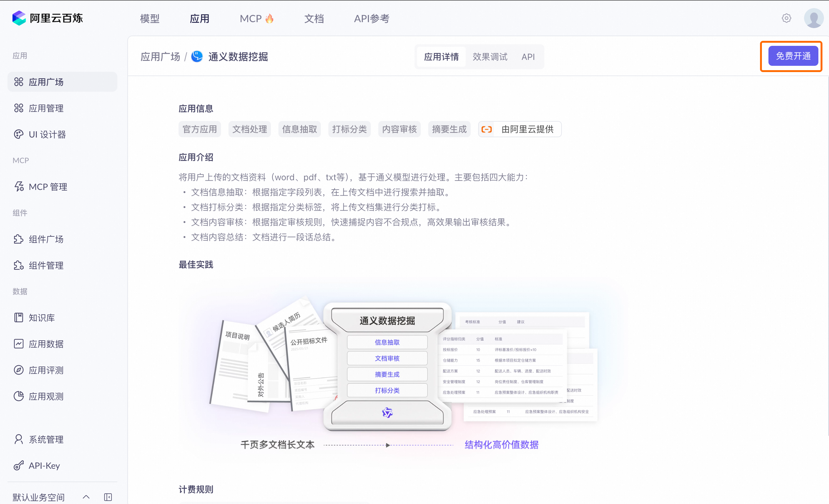This screenshot has width=829, height=504.
Task: Switch to the 效果调试 tab
Action: coord(490,57)
